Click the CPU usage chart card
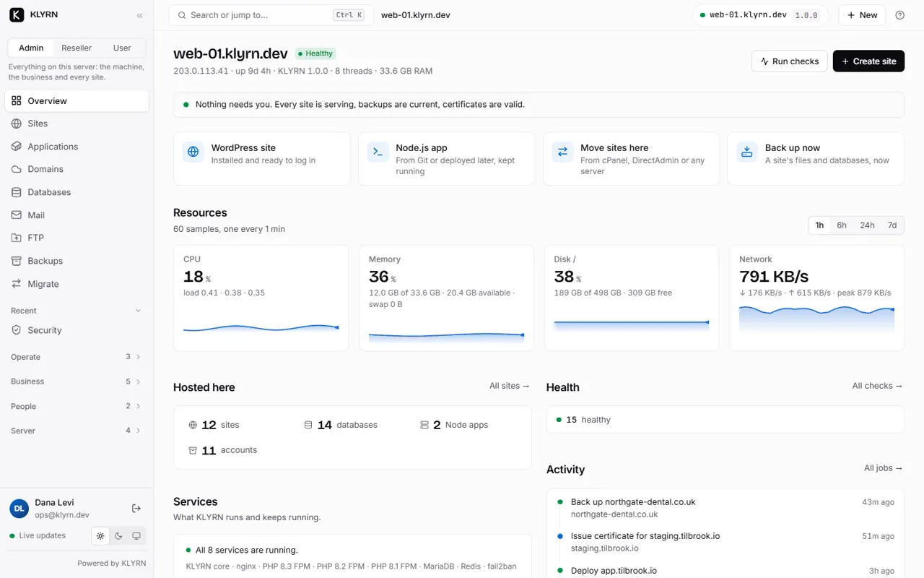 tap(261, 298)
